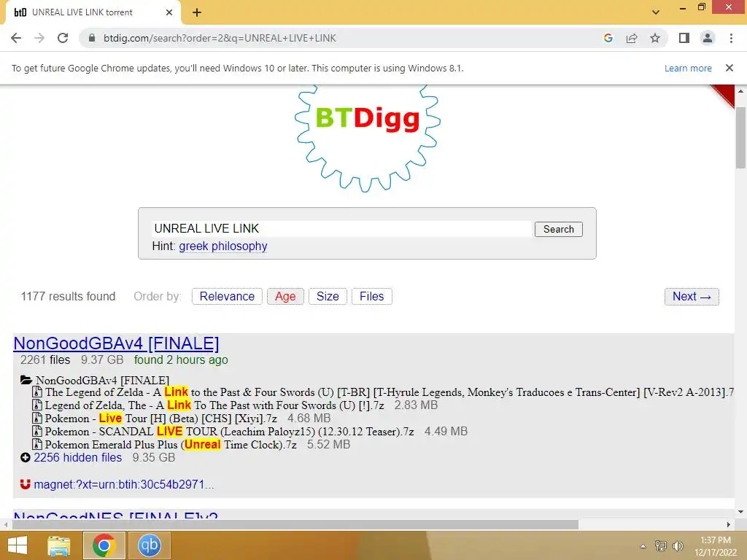Open the volume tray icon
Viewport: 747px width, 560px height.
(x=678, y=545)
